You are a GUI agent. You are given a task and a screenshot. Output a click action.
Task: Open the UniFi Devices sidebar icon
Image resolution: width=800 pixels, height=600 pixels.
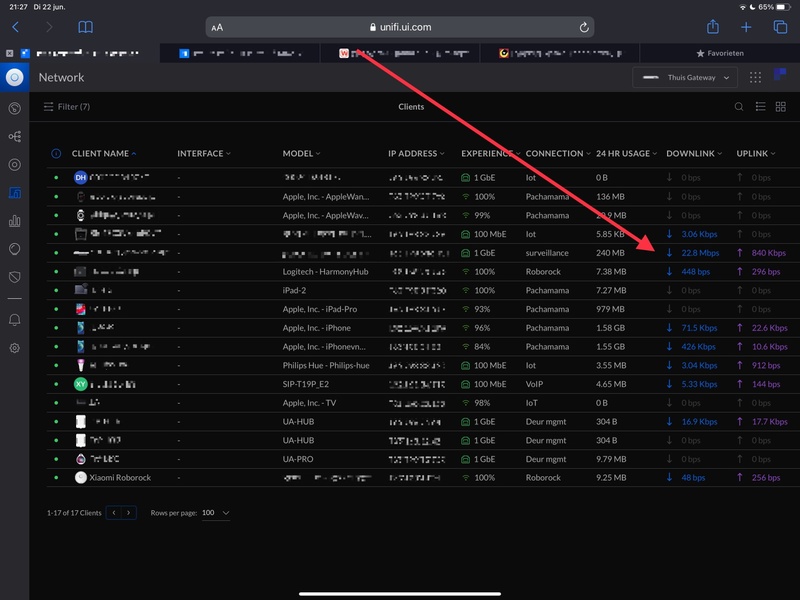(x=15, y=164)
